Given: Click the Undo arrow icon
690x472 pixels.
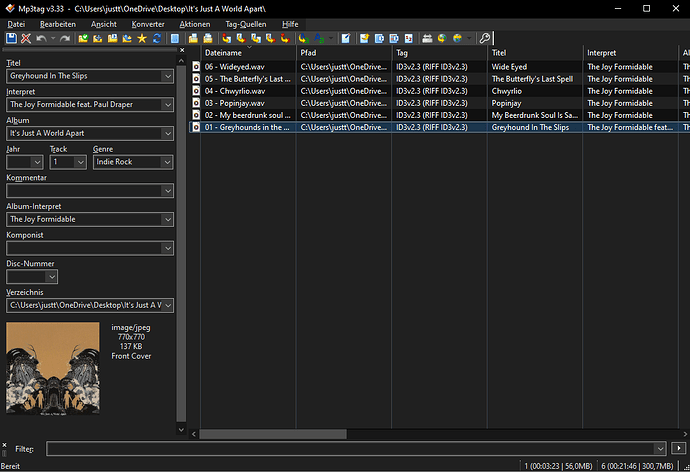Looking at the screenshot, I should [x=41, y=38].
